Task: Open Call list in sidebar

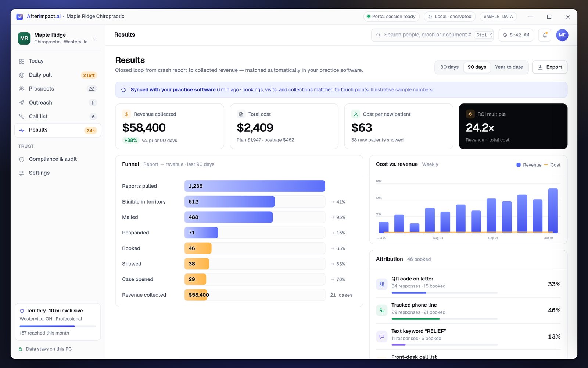Action: pos(58,117)
